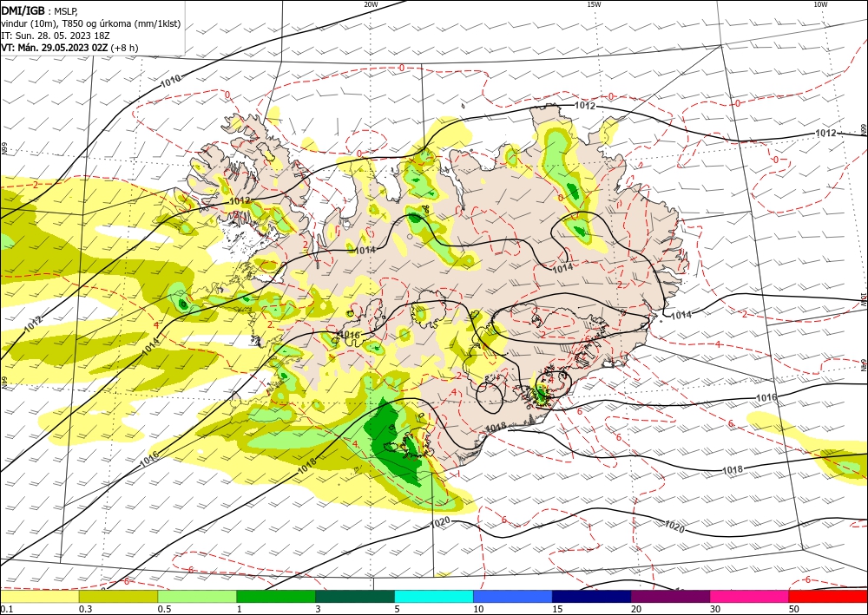This screenshot has height=615, width=868.
Task: Click the legend value '50'
Action: pyautogui.click(x=795, y=609)
